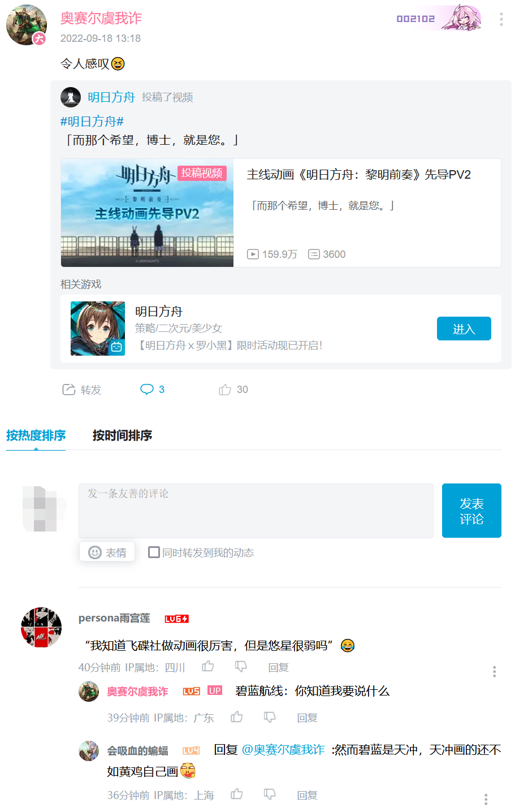Image resolution: width=515 pixels, height=812 pixels.
Task: Click the comment input text field
Action: 256,511
